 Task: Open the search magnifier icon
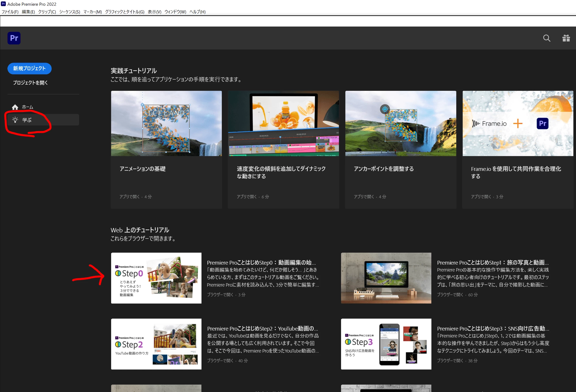click(x=547, y=38)
